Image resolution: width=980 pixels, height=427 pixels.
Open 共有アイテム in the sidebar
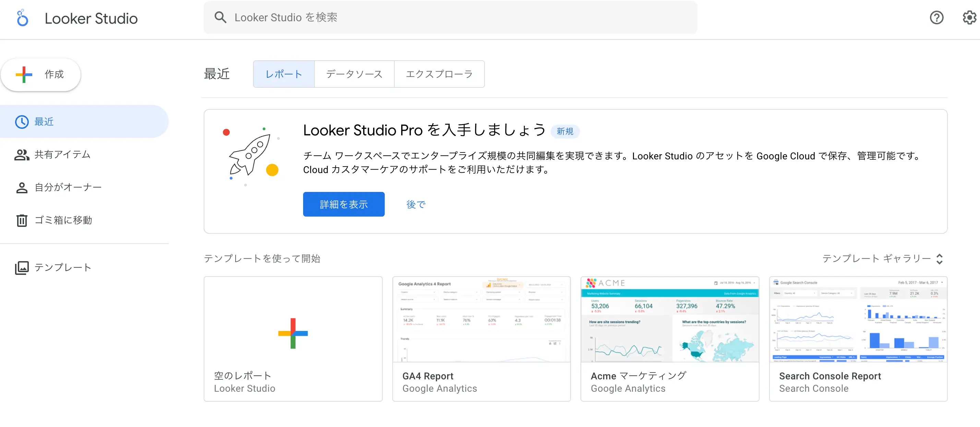point(84,155)
